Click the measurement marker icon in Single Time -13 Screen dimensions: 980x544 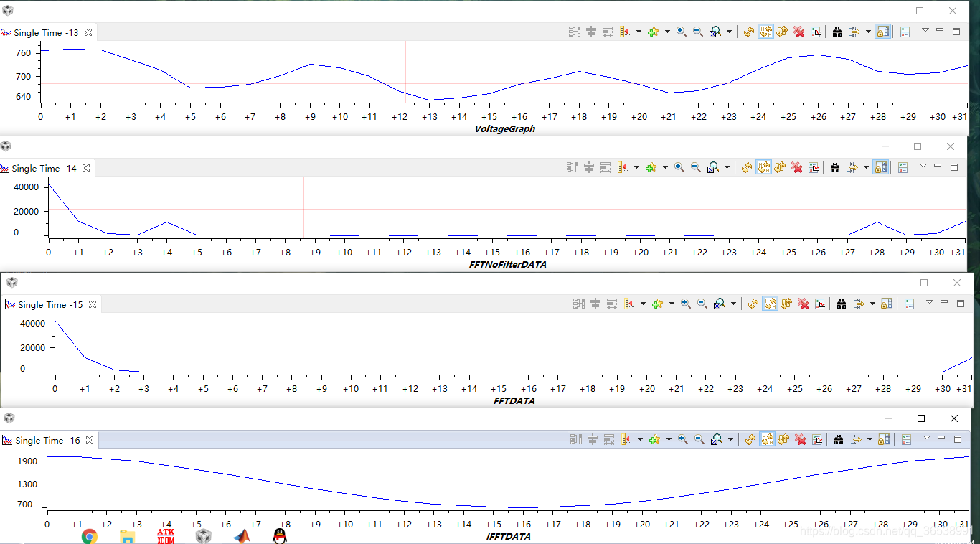point(625,32)
